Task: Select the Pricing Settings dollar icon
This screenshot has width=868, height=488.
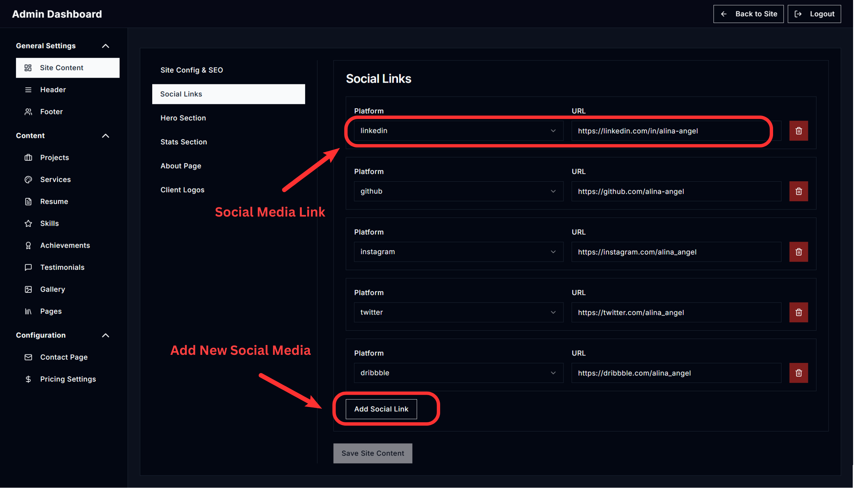Action: pyautogui.click(x=28, y=379)
